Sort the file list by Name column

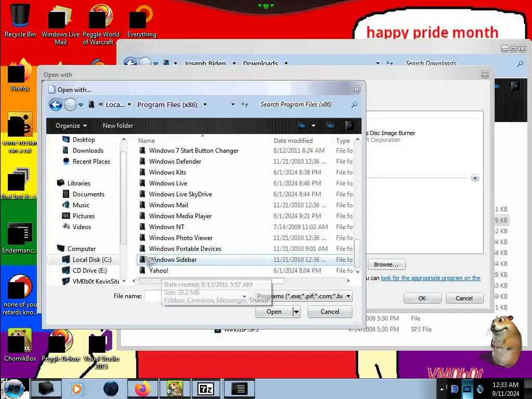[146, 140]
